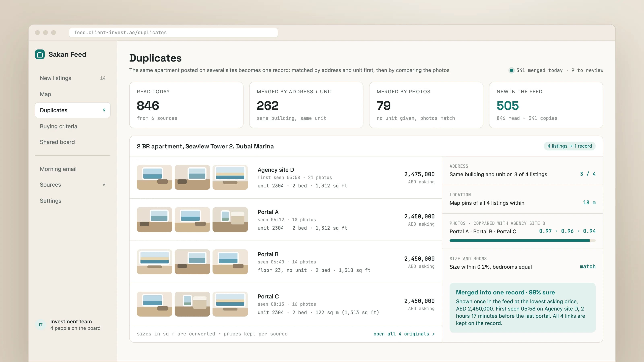Open third photo of Portal C listing
The height and width of the screenshot is (362, 644).
[x=230, y=304]
